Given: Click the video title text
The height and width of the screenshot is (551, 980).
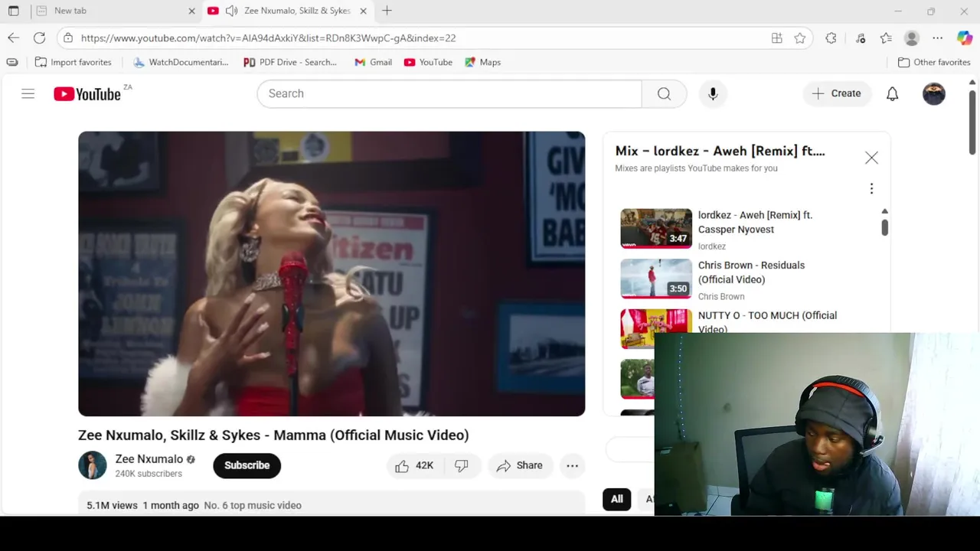Looking at the screenshot, I should coord(273,435).
